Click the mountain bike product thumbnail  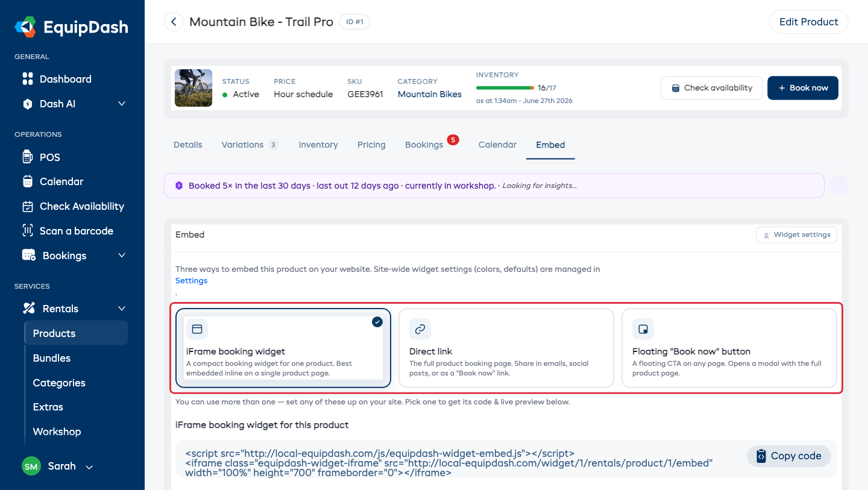[x=193, y=88]
